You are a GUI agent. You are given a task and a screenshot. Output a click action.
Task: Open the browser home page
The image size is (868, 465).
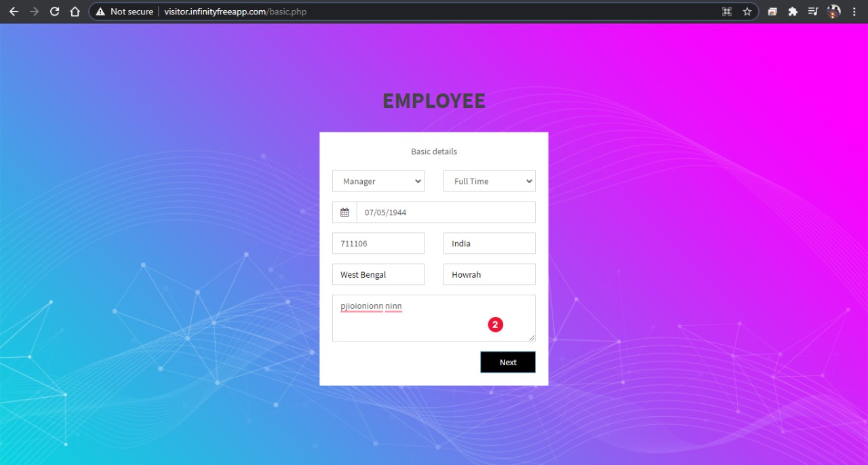[75, 12]
